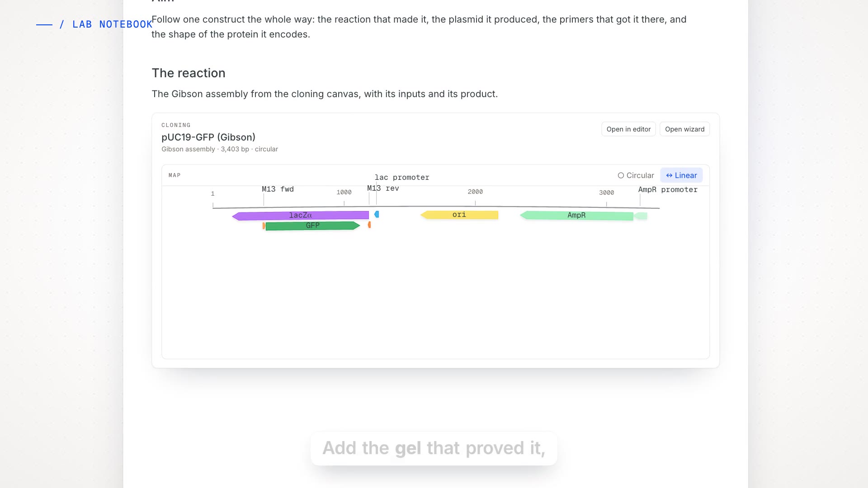
Task: Click the lac promoter label
Action: (402, 178)
